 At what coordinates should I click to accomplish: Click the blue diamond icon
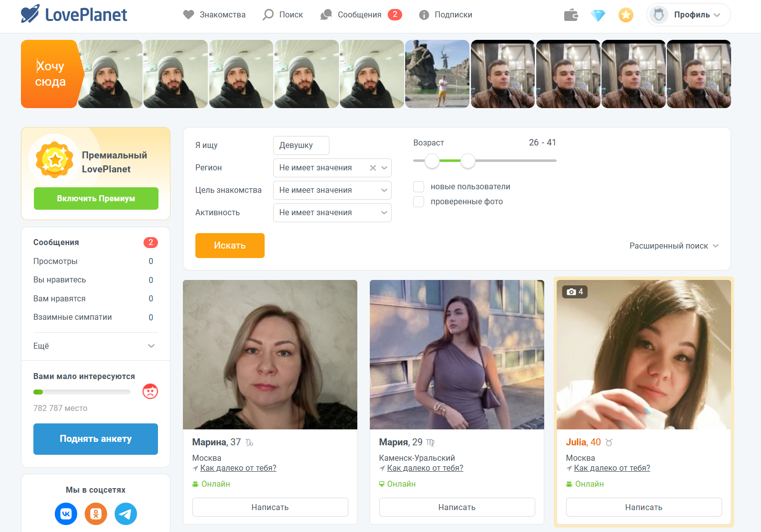pyautogui.click(x=598, y=15)
